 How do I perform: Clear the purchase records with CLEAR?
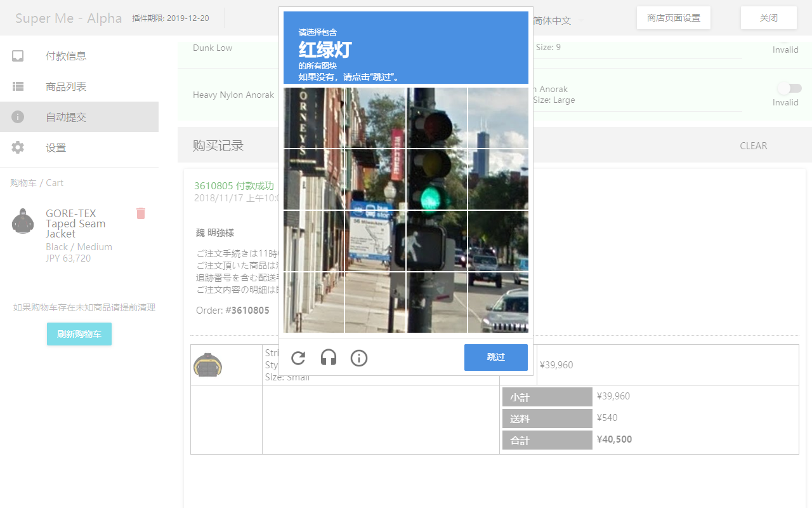point(754,145)
